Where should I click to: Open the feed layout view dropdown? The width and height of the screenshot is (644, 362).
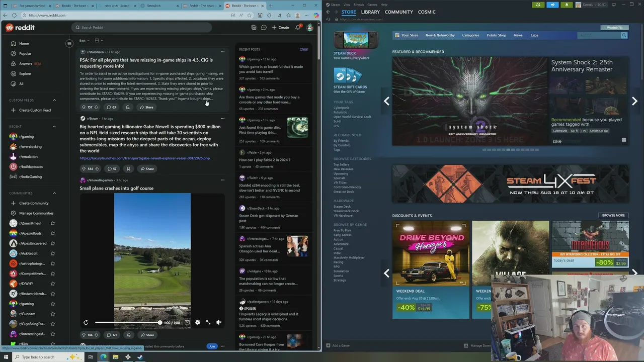coord(99,40)
